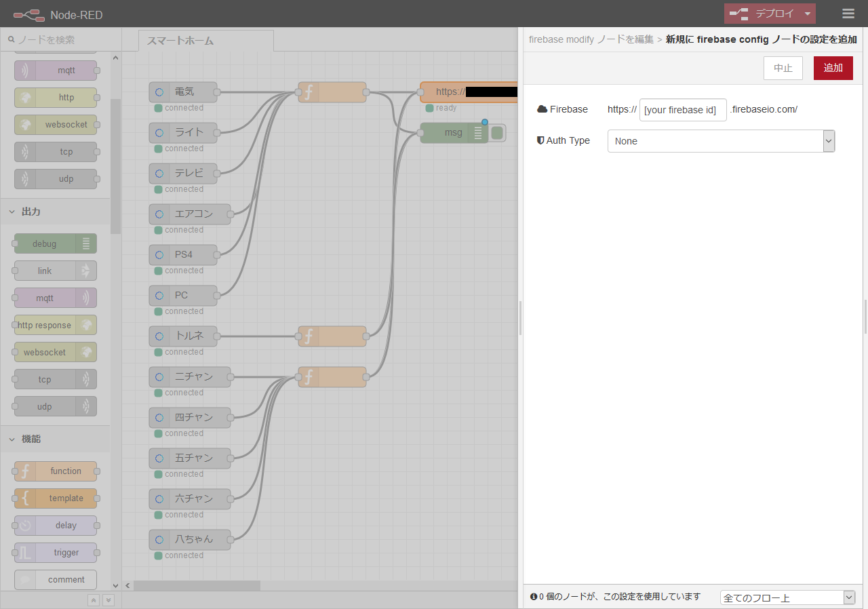Click the mqtt output node in palette
Viewport: 868px width, 609px height.
click(54, 298)
